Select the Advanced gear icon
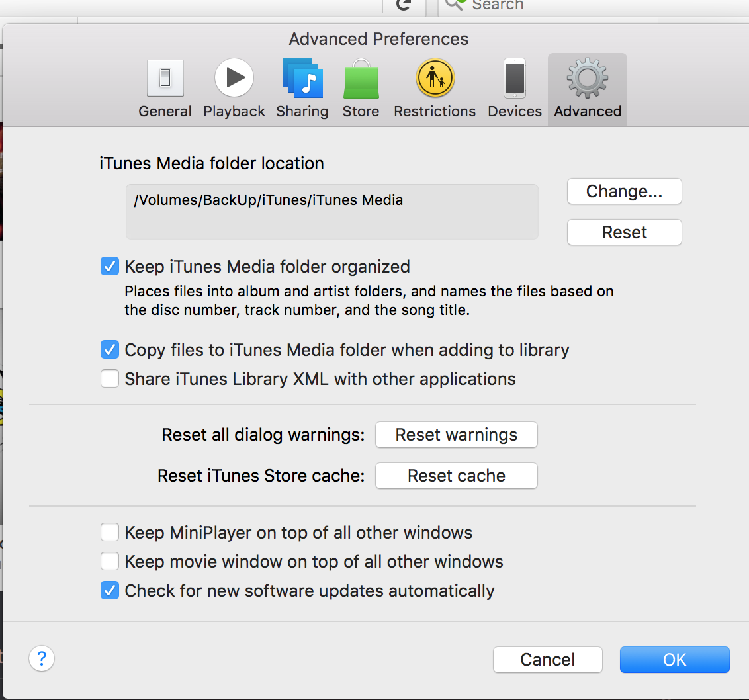This screenshot has height=700, width=749. [x=587, y=78]
